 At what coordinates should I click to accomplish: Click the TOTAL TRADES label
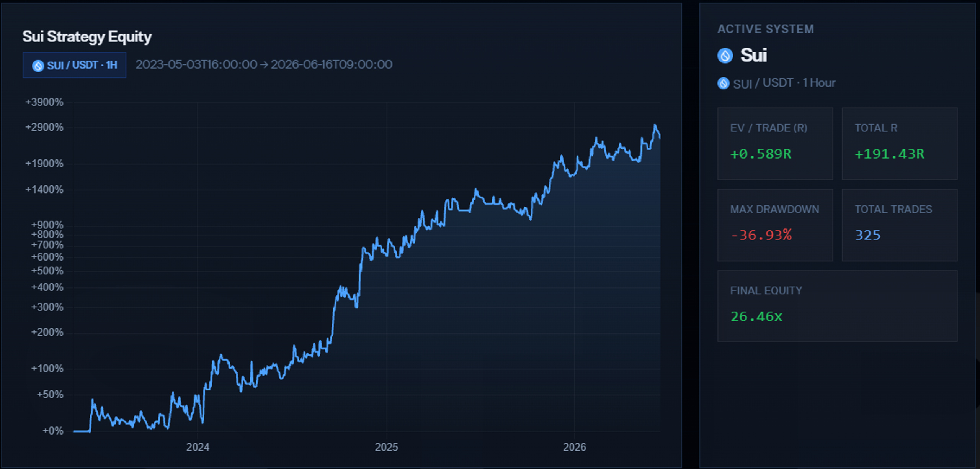pyautogui.click(x=893, y=209)
